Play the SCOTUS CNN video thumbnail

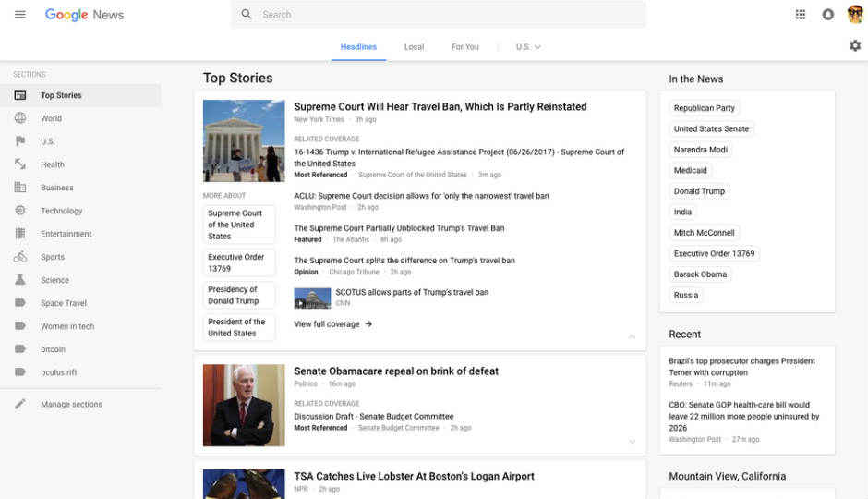pos(312,298)
